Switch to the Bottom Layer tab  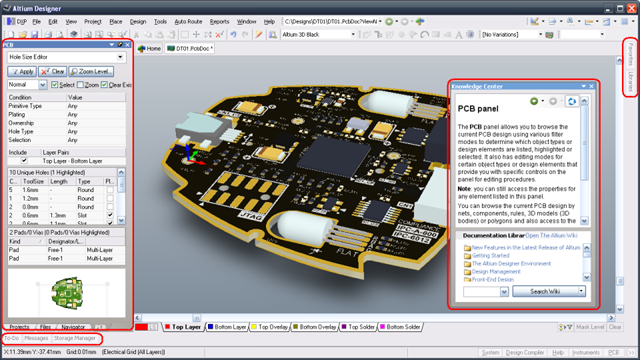tap(227, 327)
